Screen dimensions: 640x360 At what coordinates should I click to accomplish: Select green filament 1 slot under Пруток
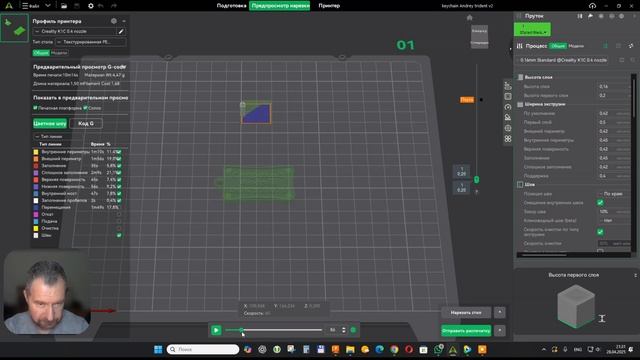pyautogui.click(x=532, y=29)
